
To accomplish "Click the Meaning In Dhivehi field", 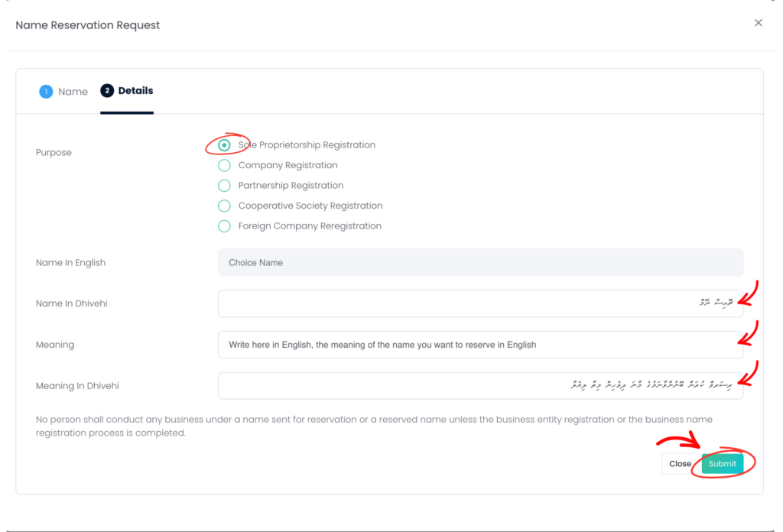I will [x=480, y=386].
